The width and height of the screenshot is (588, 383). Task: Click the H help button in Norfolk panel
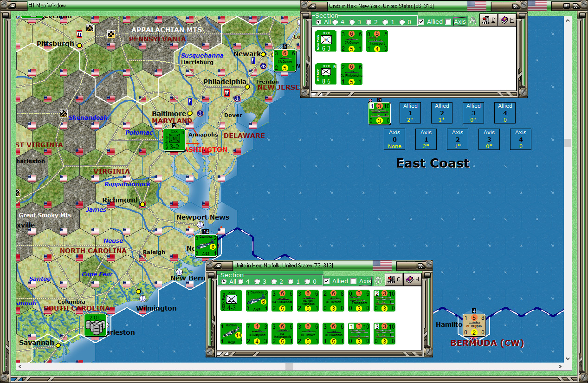point(412,280)
